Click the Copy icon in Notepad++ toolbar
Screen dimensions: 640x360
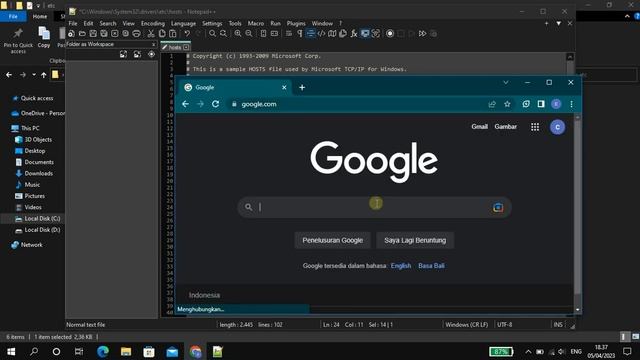[x=162, y=33]
